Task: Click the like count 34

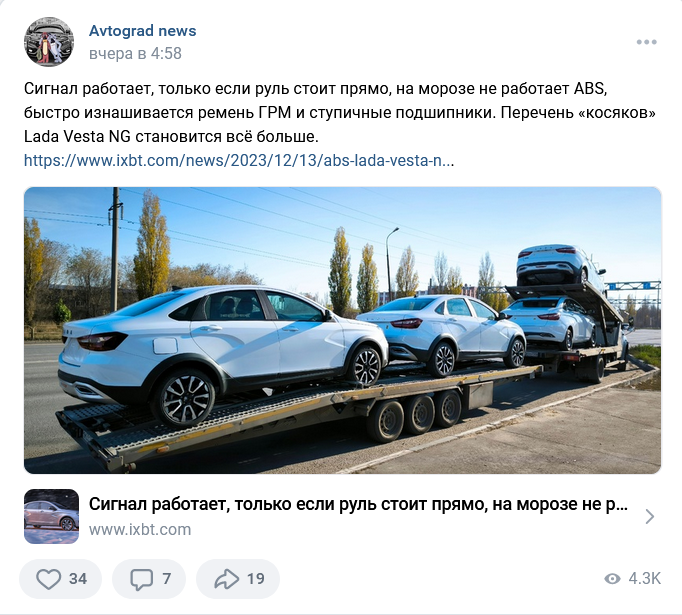Action: [x=78, y=579]
